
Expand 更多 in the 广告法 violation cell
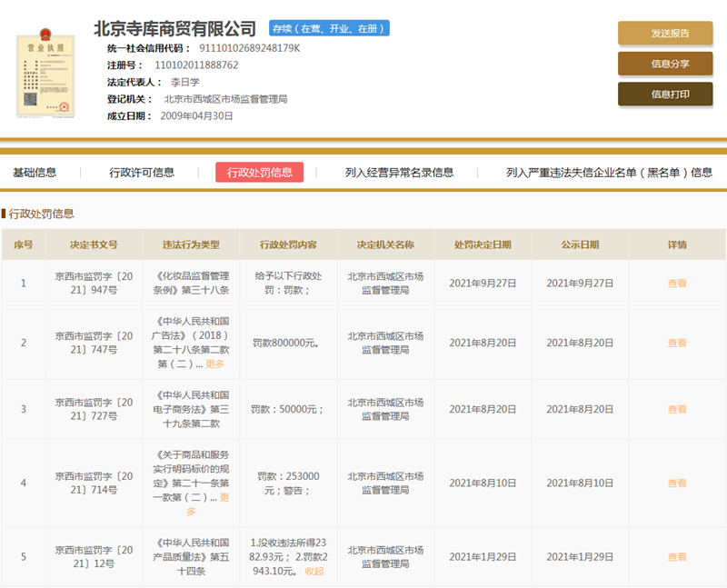pyautogui.click(x=214, y=364)
